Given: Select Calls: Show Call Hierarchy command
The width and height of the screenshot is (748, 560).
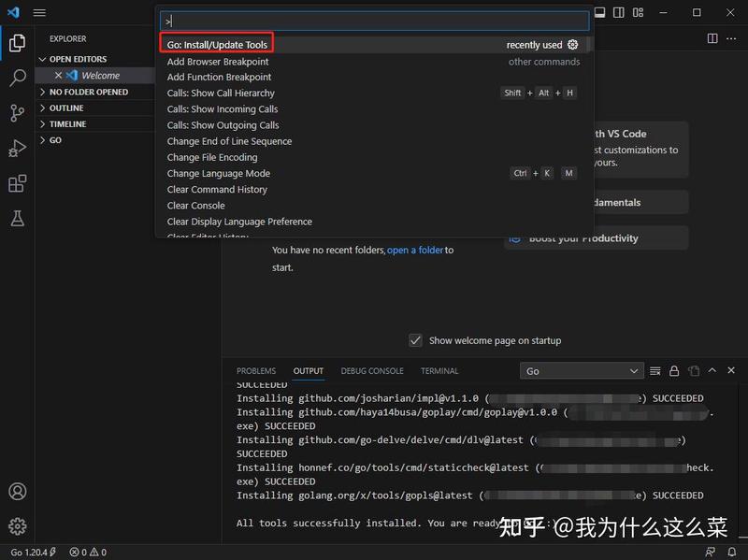Looking at the screenshot, I should 375,93.
